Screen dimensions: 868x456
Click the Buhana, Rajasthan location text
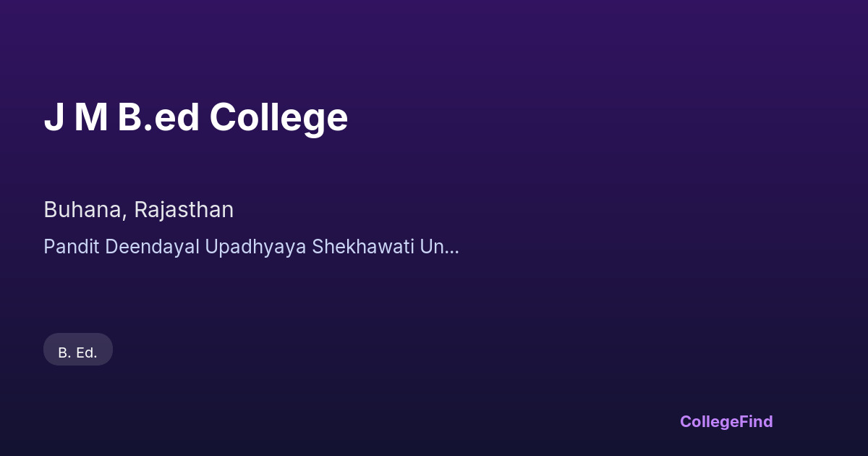(x=138, y=210)
